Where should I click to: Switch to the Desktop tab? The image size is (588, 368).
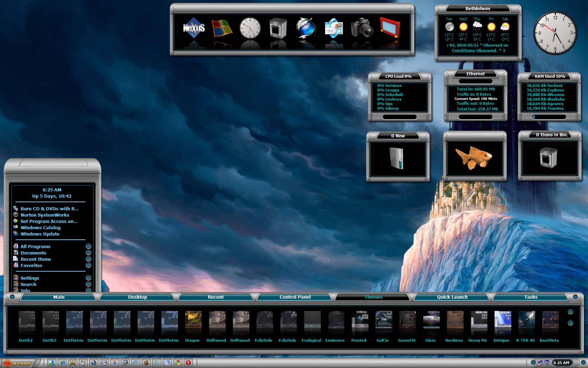(x=138, y=297)
